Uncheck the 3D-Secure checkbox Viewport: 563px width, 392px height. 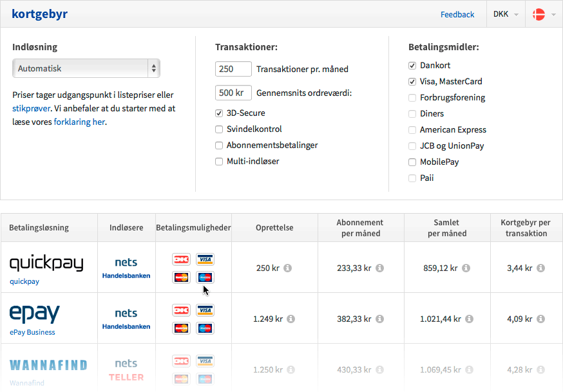219,113
